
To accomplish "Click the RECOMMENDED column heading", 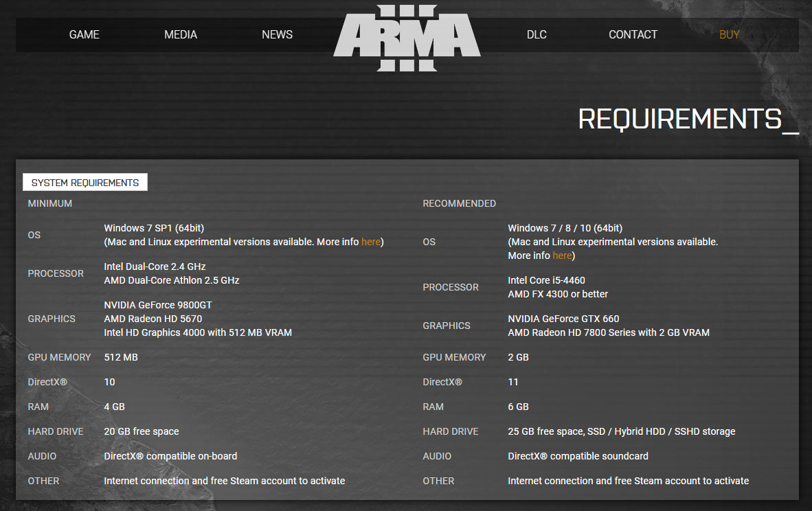I will [x=460, y=203].
